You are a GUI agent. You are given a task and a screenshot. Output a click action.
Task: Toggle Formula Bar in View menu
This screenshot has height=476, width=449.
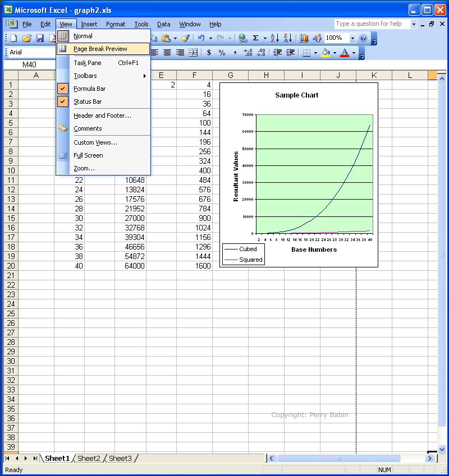[103, 89]
